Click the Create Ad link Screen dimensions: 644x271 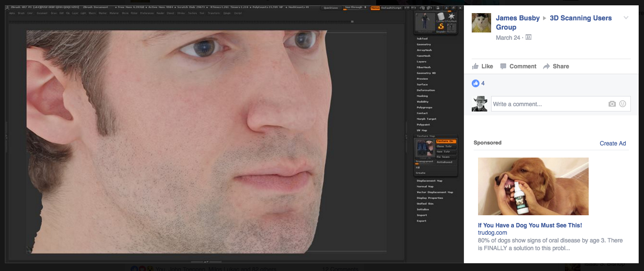[612, 143]
